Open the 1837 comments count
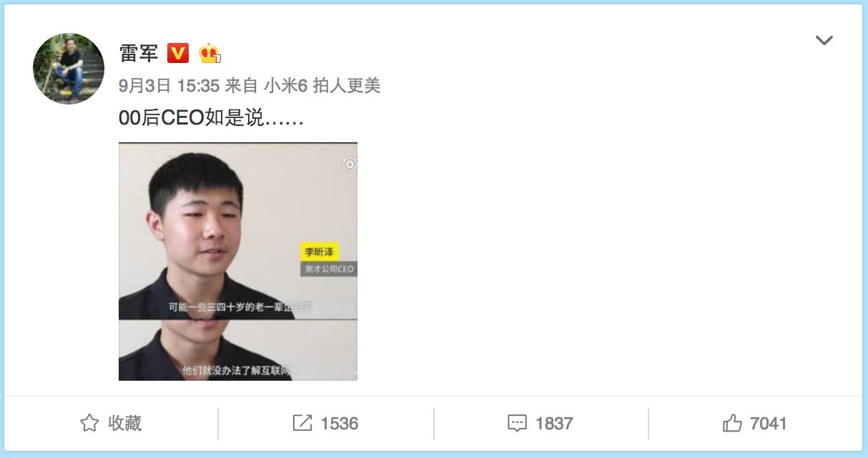The height and width of the screenshot is (458, 868). click(x=554, y=424)
